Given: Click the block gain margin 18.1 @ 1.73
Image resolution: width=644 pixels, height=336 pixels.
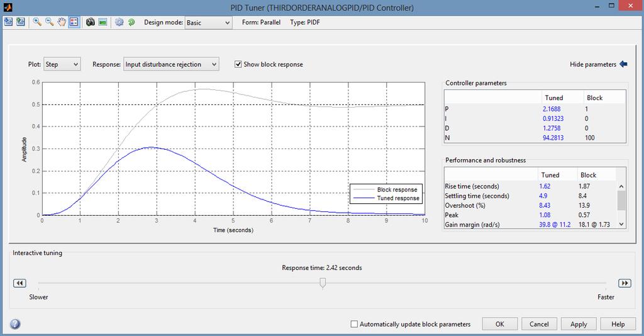Looking at the screenshot, I should tap(594, 224).
